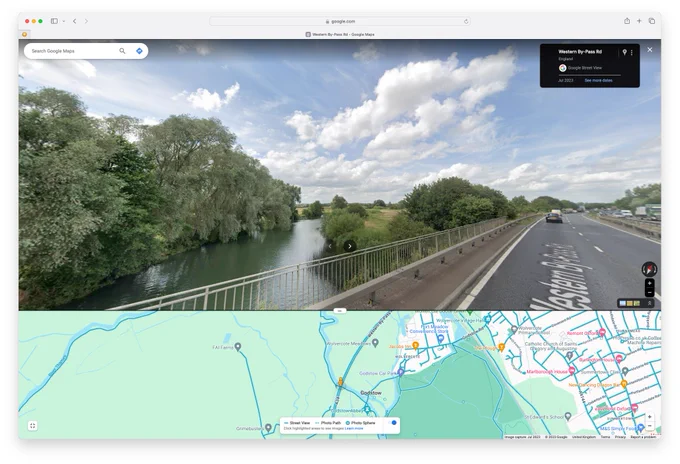Click the Remont Oxford hotel pin
The width and height of the screenshot is (680, 464).
pyautogui.click(x=602, y=333)
